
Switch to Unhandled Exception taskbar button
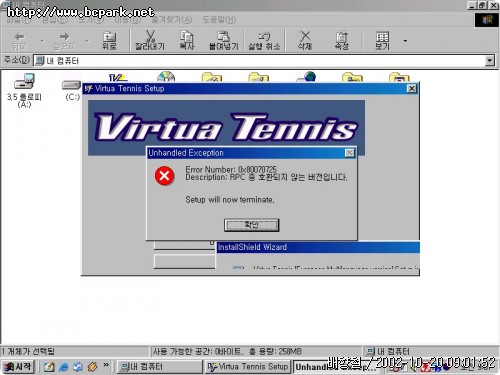point(337,367)
